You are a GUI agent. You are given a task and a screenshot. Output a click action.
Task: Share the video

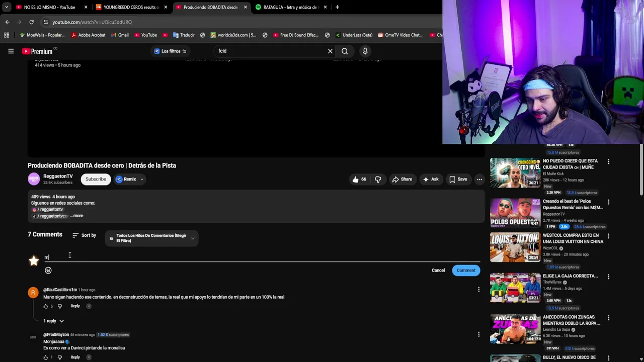402,179
